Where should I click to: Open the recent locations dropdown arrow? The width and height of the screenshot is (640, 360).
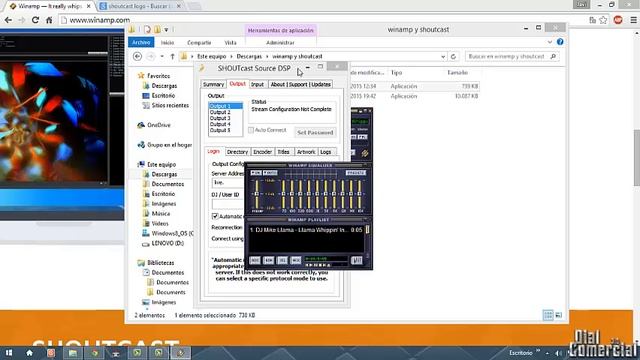[x=162, y=56]
